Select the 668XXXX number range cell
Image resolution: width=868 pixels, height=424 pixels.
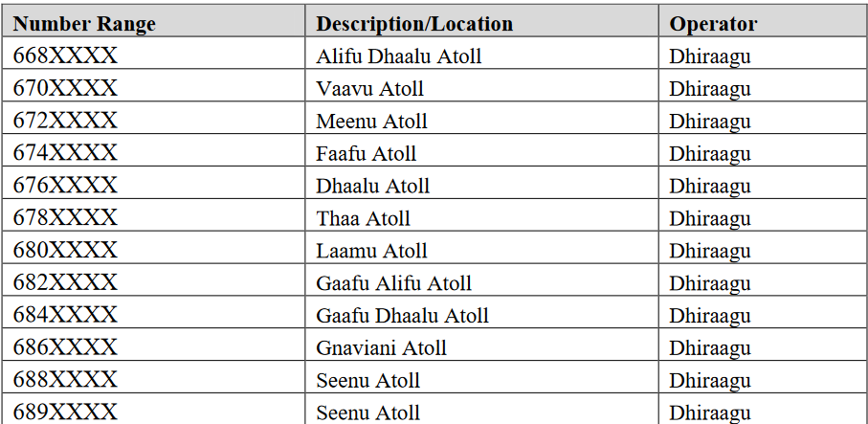tap(65, 56)
